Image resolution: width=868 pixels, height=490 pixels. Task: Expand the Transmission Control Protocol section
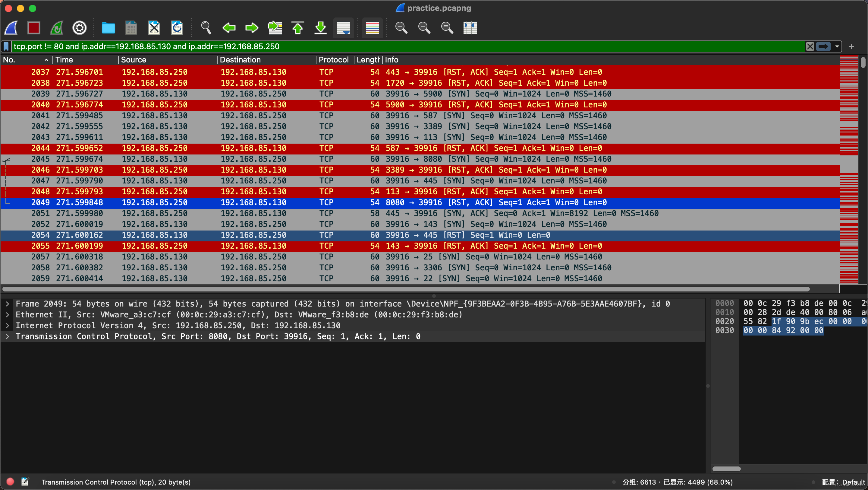tap(8, 336)
